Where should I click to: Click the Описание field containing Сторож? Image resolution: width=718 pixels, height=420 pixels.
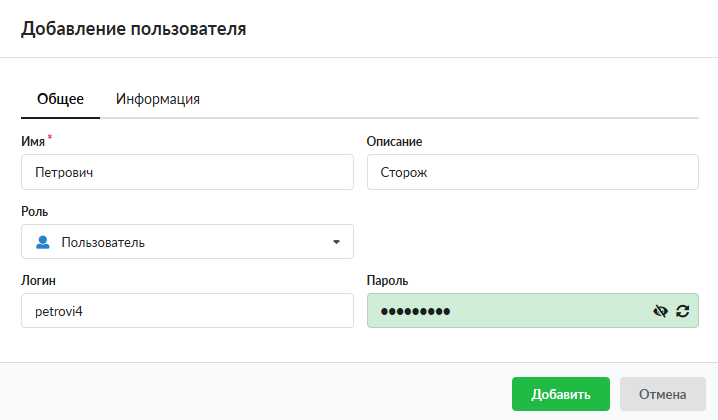coord(532,172)
